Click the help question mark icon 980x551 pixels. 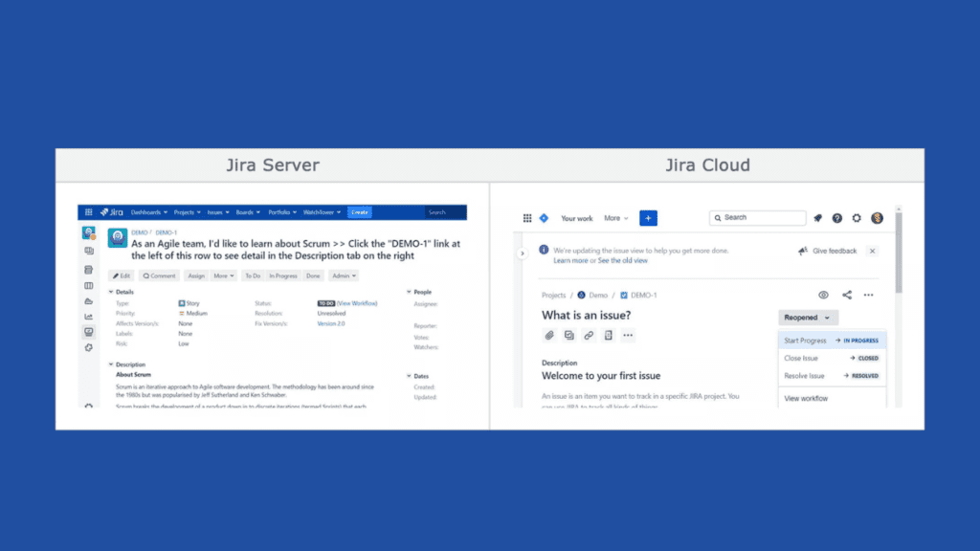pyautogui.click(x=835, y=218)
